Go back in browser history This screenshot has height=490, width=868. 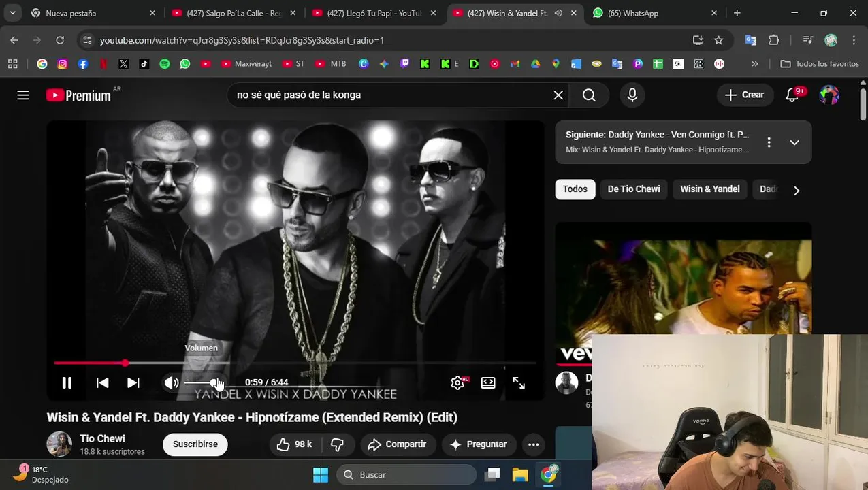click(x=14, y=40)
